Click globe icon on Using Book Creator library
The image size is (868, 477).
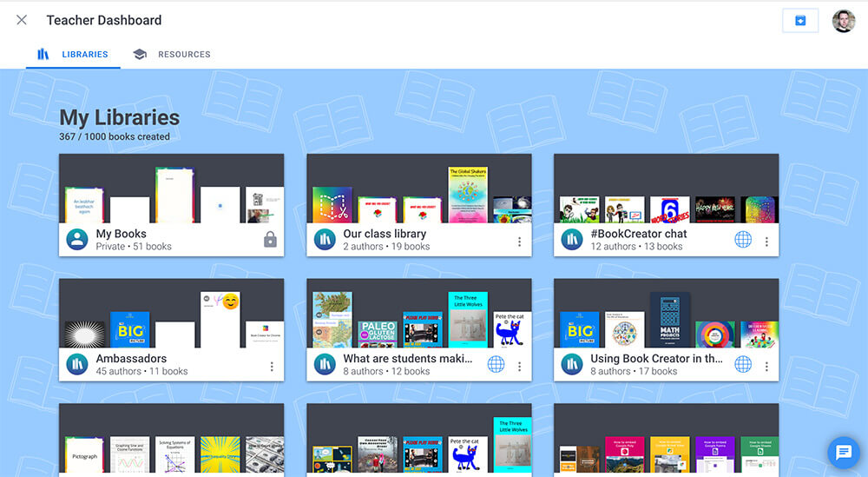(x=743, y=364)
